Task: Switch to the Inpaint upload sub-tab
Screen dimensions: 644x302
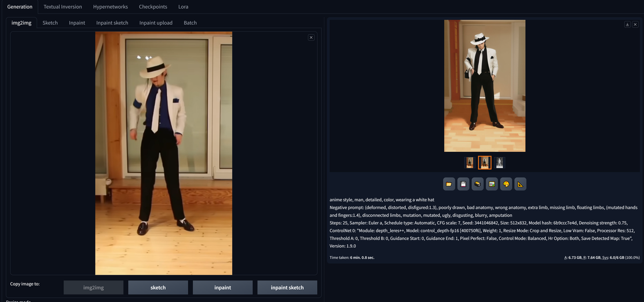Action: click(x=156, y=23)
